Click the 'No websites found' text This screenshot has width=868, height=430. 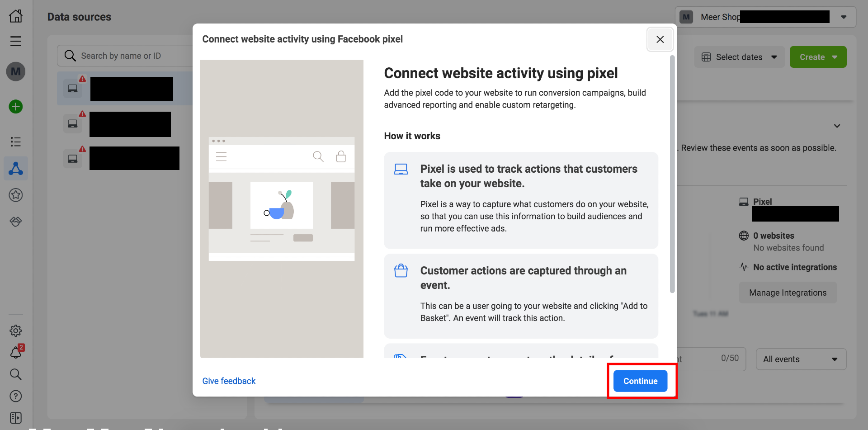pyautogui.click(x=788, y=248)
